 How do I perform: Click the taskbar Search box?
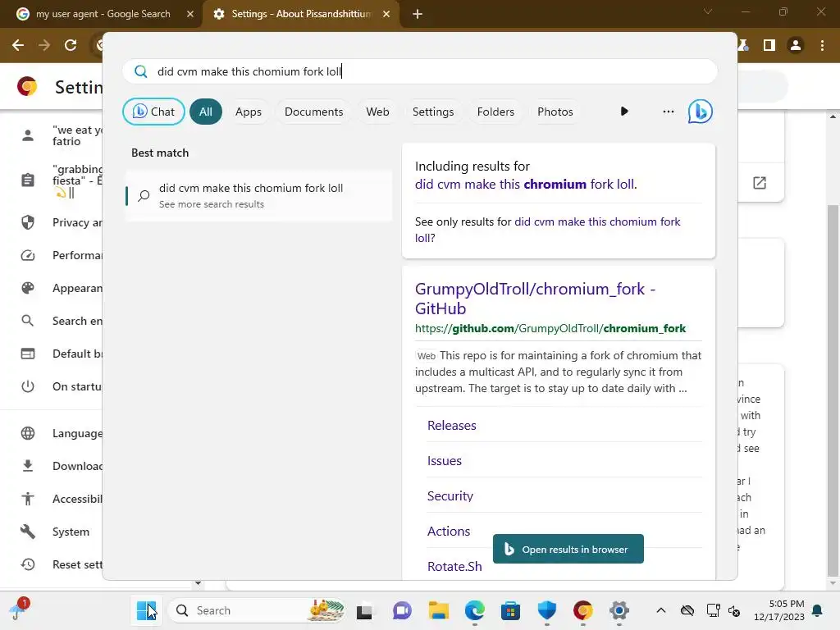point(256,610)
